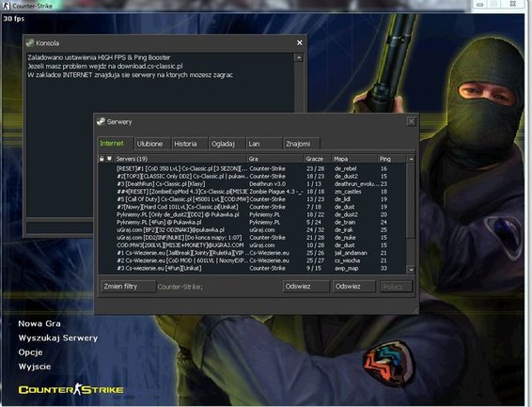Open Opcje from the main menu

(x=30, y=352)
